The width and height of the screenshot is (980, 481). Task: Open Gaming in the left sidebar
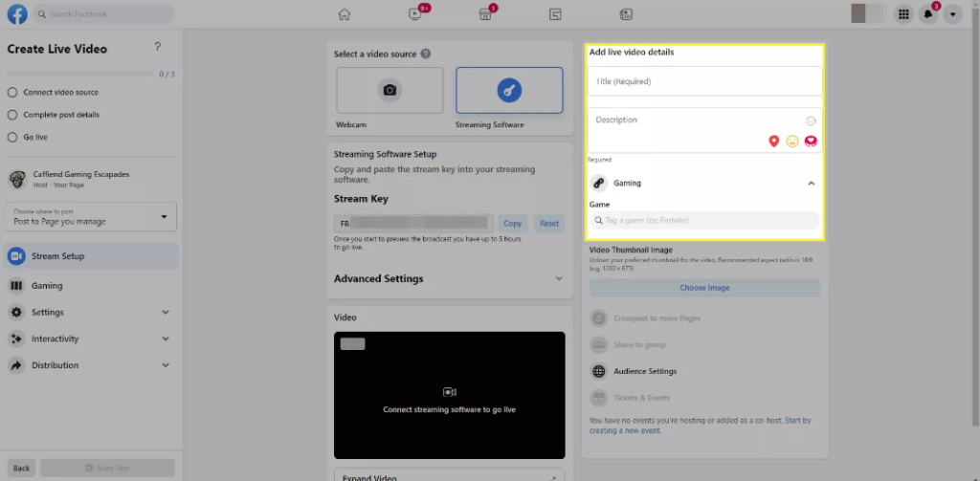91,286
